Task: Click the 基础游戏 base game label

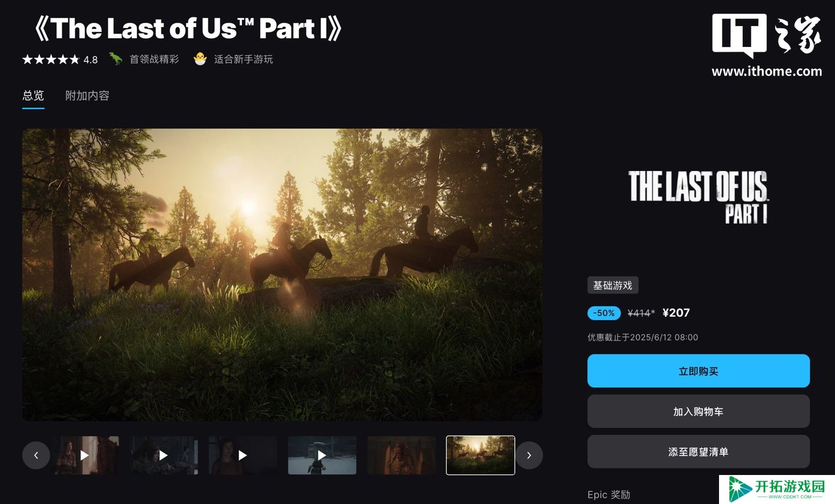Action: pos(612,285)
